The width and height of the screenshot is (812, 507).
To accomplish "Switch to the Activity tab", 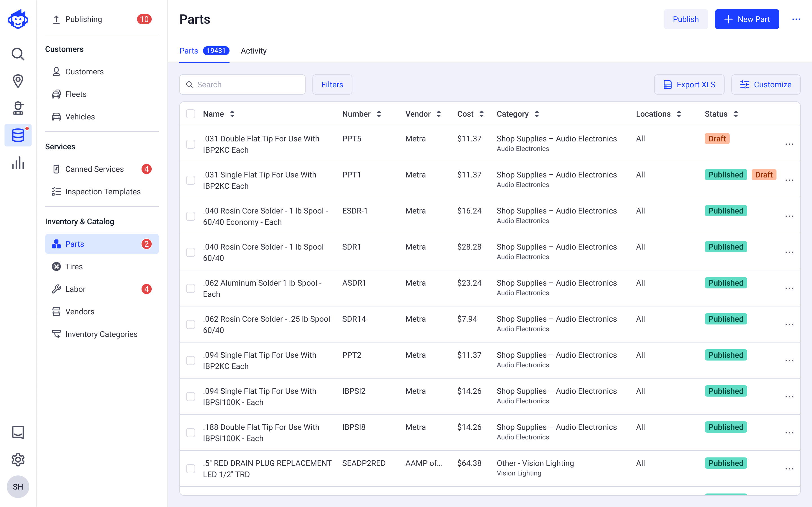I will point(253,51).
